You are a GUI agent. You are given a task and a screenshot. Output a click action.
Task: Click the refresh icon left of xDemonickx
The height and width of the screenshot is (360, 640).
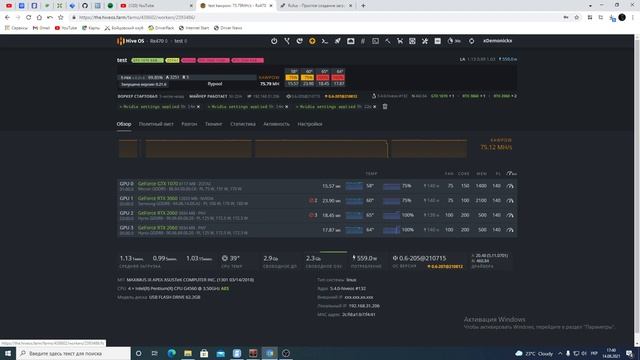click(x=471, y=41)
